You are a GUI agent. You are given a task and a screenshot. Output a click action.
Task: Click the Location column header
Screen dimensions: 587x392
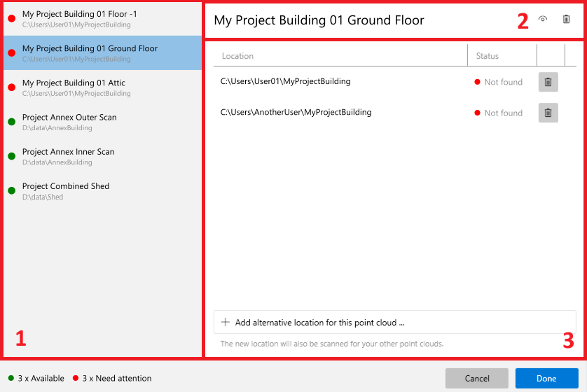pyautogui.click(x=238, y=56)
